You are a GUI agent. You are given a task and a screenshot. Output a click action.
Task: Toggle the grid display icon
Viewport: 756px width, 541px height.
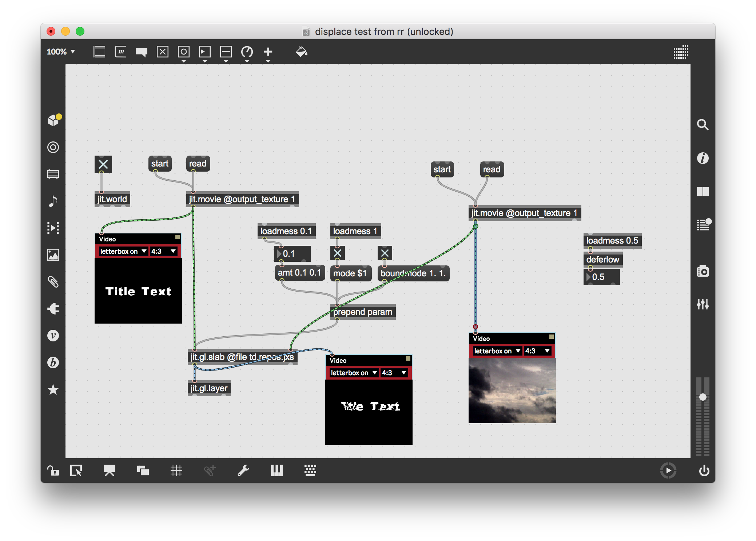176,471
